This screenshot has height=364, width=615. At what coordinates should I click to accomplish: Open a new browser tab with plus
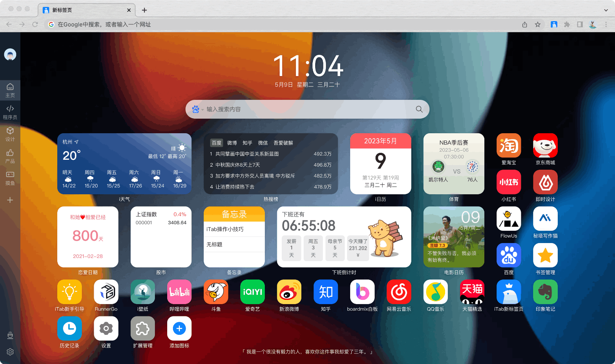[144, 10]
